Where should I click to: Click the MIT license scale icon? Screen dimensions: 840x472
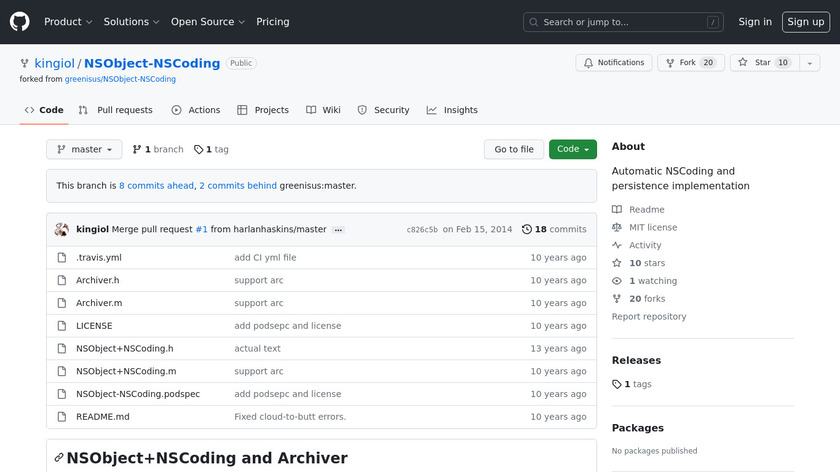[617, 228]
